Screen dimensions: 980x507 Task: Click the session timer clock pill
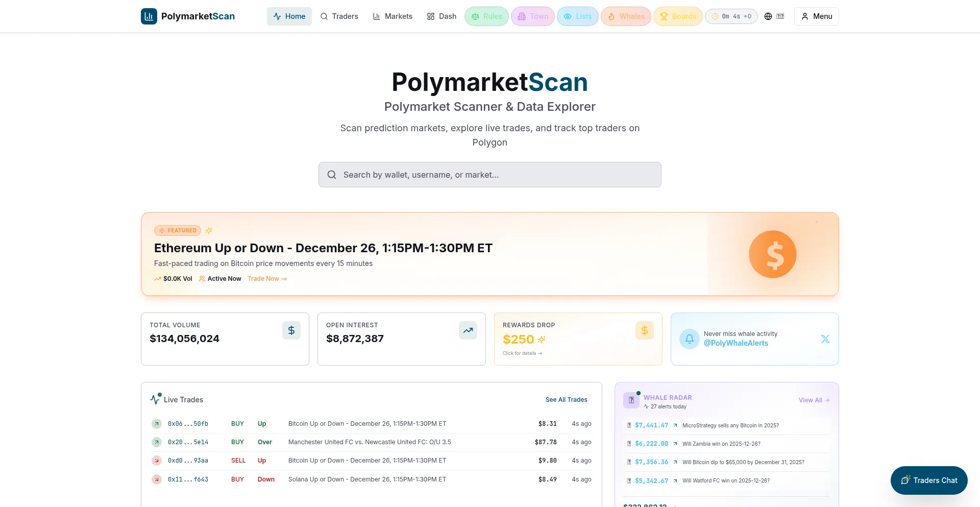point(731,16)
